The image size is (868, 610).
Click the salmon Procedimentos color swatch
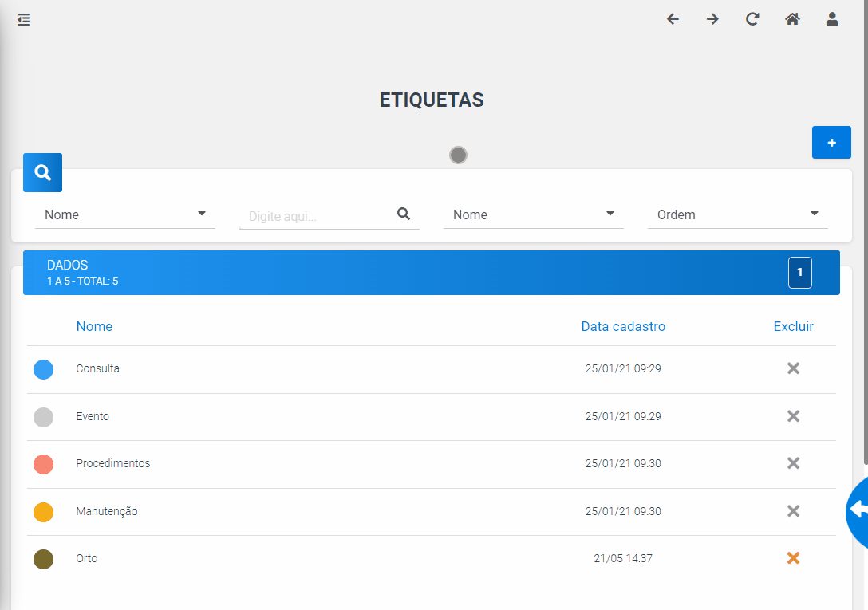point(43,464)
